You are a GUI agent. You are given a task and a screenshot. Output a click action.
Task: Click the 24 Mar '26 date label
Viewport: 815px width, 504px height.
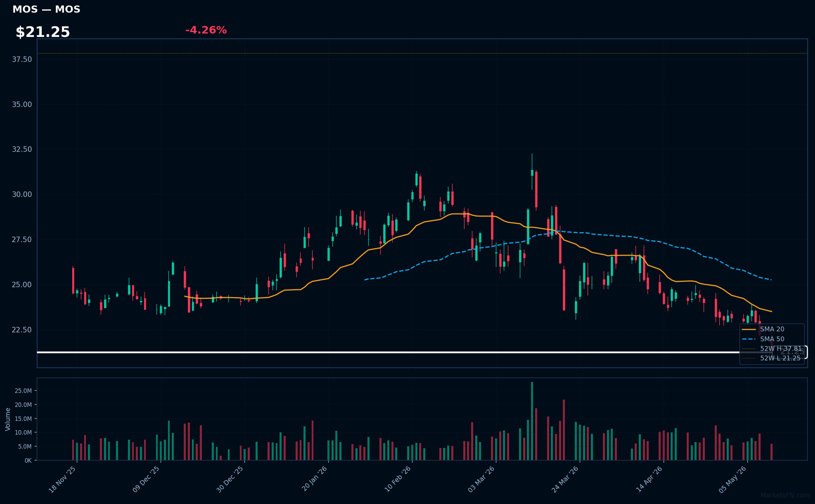click(565, 479)
